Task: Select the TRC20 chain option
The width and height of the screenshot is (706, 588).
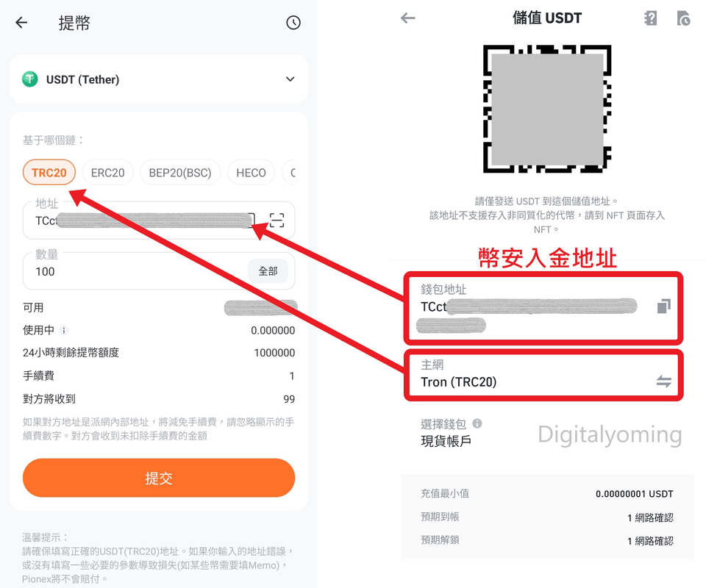Action: [x=49, y=173]
